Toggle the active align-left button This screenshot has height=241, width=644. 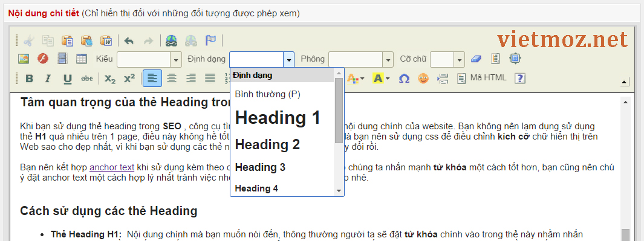pos(152,79)
